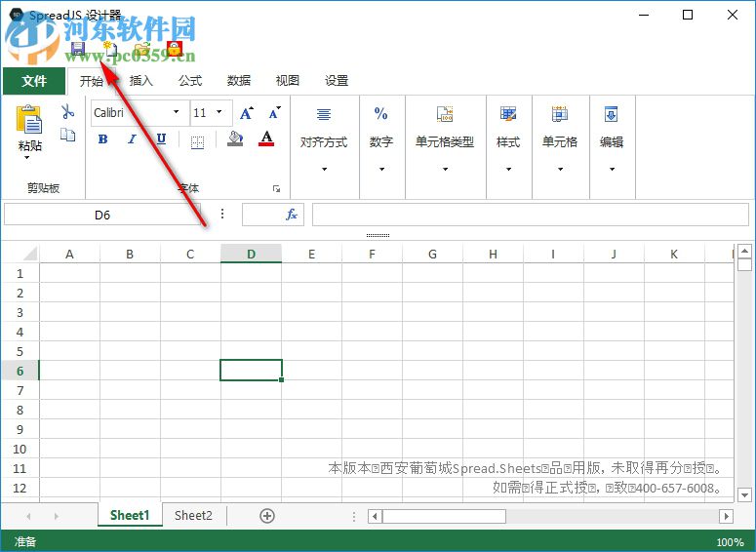Toggle Italic formatting
Screen dimensions: 756x552
tap(132, 139)
